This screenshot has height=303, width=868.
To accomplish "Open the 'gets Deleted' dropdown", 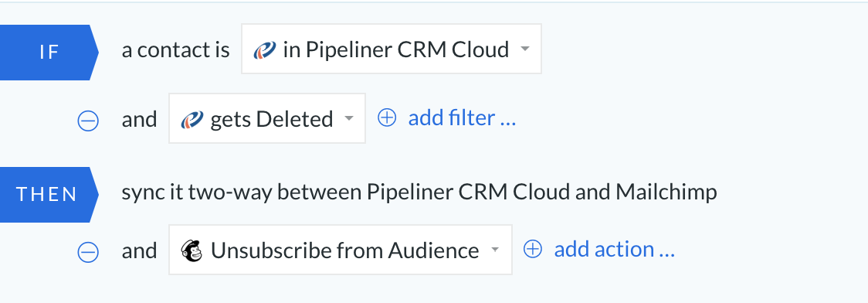I will 267,118.
